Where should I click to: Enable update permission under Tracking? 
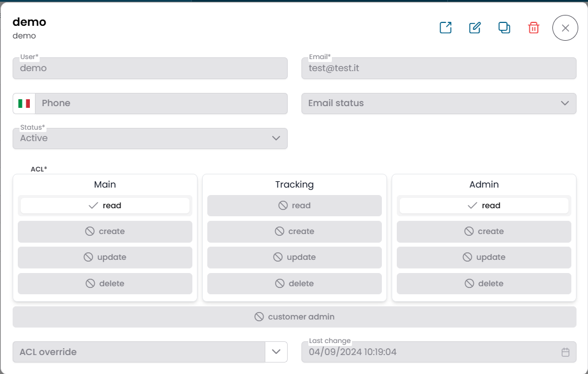coord(295,258)
